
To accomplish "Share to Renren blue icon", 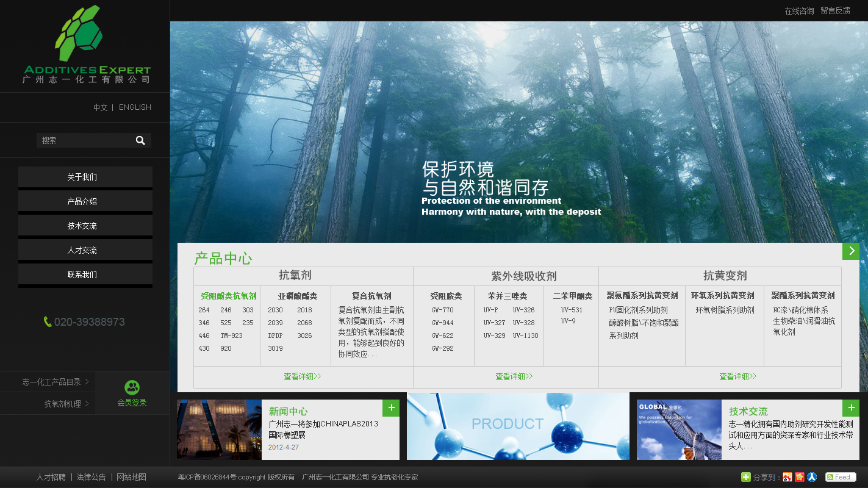I will click(x=812, y=477).
